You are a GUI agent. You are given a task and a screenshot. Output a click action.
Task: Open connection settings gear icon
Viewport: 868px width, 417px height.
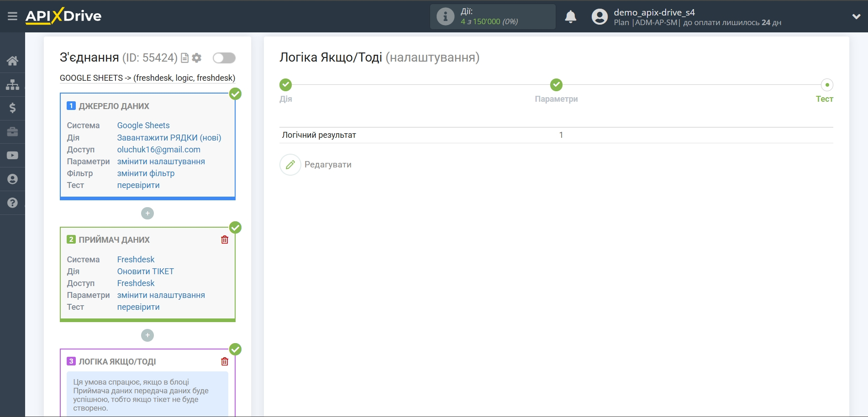(197, 58)
